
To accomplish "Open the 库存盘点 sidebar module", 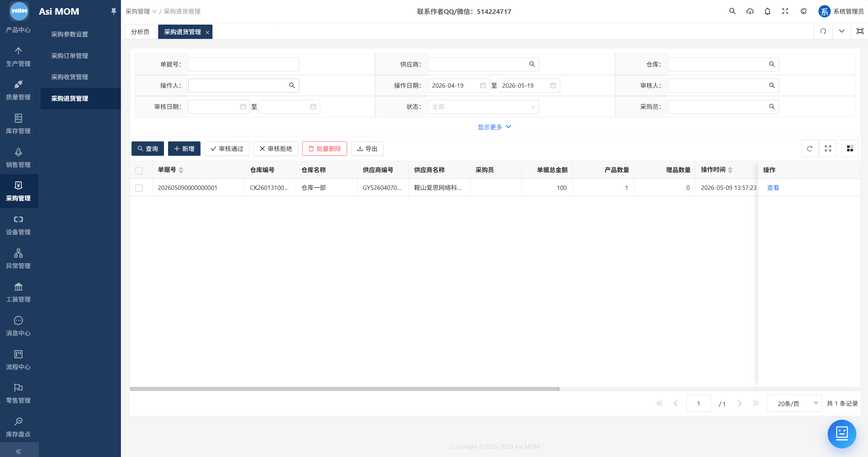I will click(x=19, y=427).
